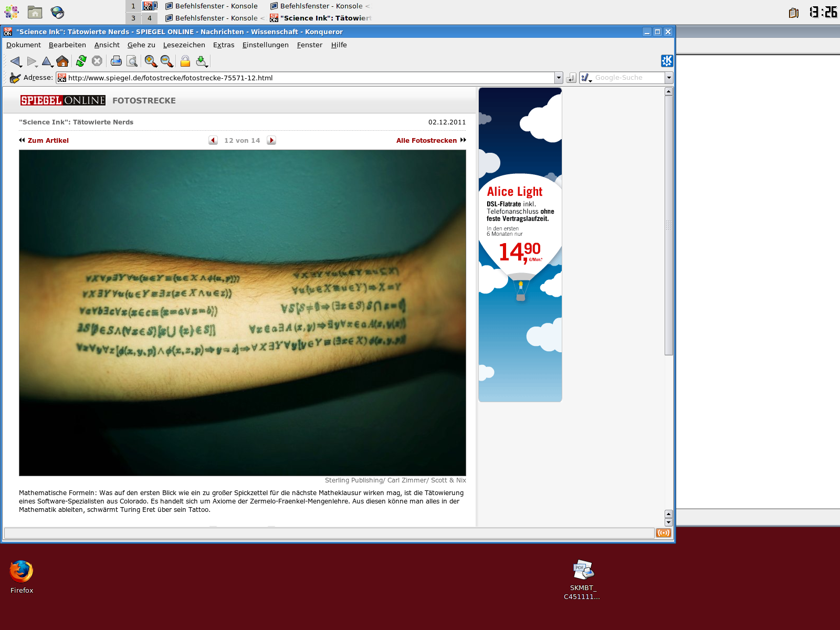The height and width of the screenshot is (630, 840).
Task: Reload the current page
Action: pyautogui.click(x=80, y=61)
